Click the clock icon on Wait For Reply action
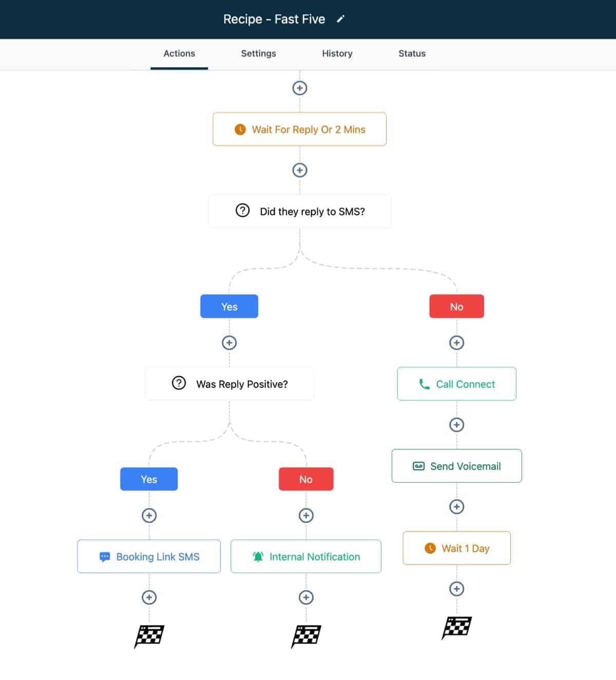616x680 pixels. (240, 129)
